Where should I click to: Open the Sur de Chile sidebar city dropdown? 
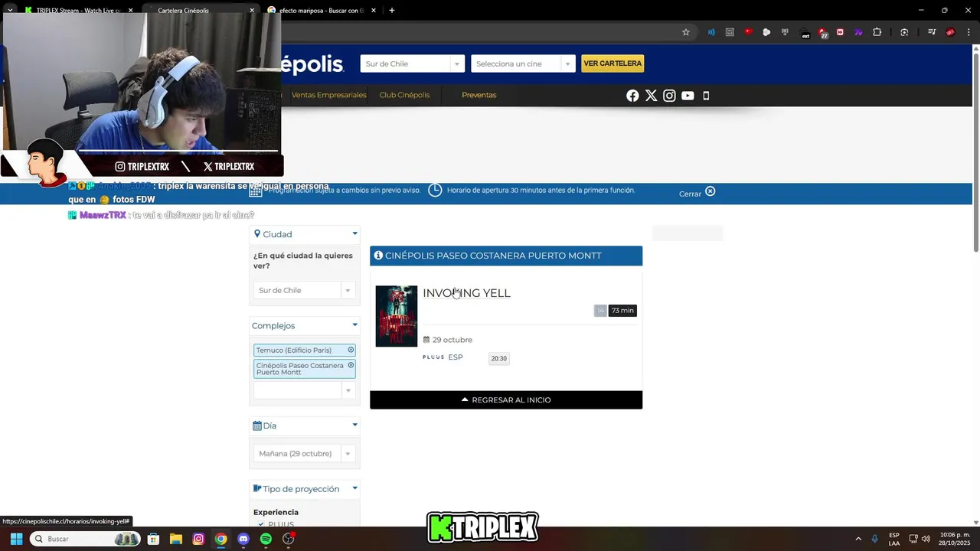tap(304, 290)
